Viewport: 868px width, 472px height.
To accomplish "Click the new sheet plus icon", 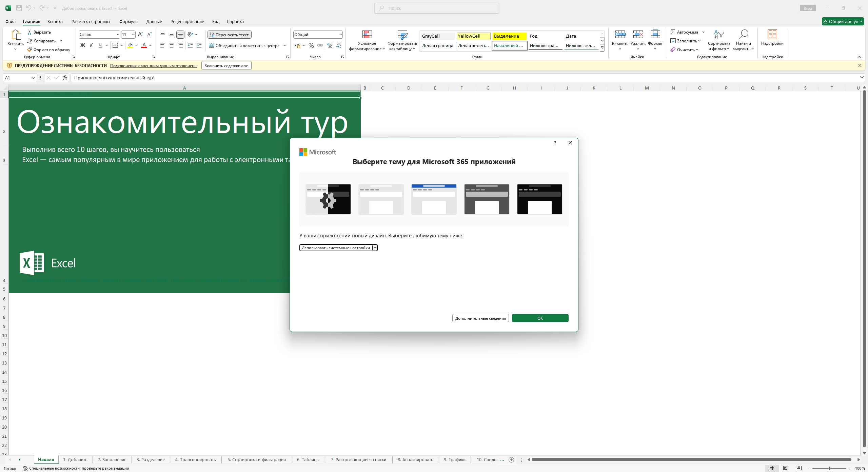I will pyautogui.click(x=511, y=460).
